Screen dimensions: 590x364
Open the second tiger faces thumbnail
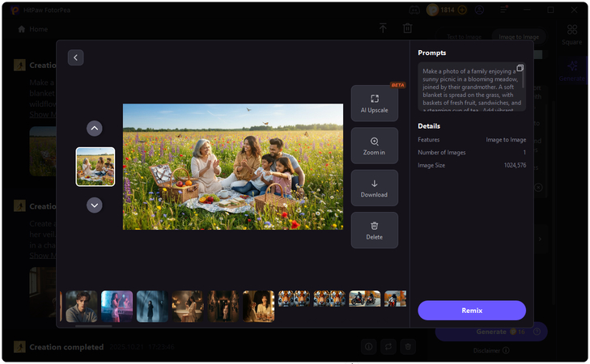point(329,298)
